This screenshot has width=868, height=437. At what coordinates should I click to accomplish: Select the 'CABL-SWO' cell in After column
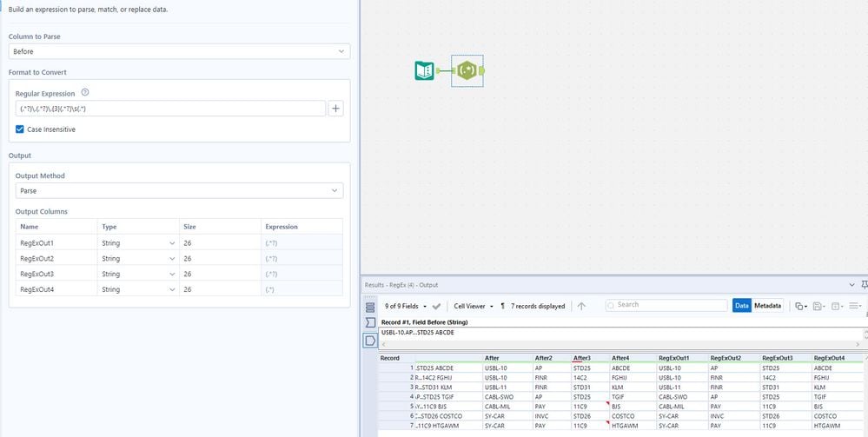[507, 396]
